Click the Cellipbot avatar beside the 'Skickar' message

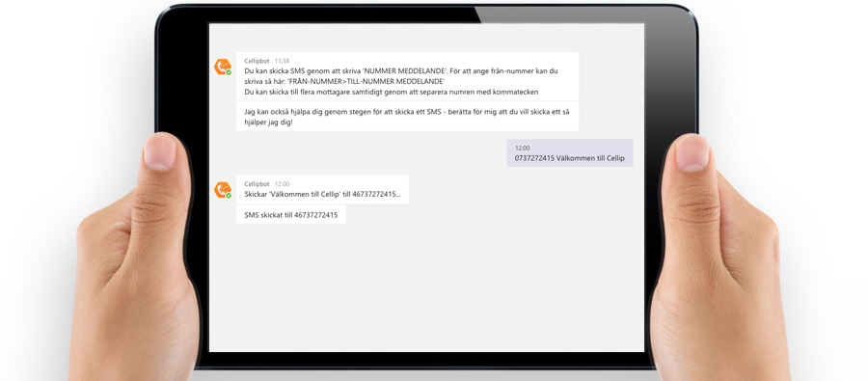point(223,190)
